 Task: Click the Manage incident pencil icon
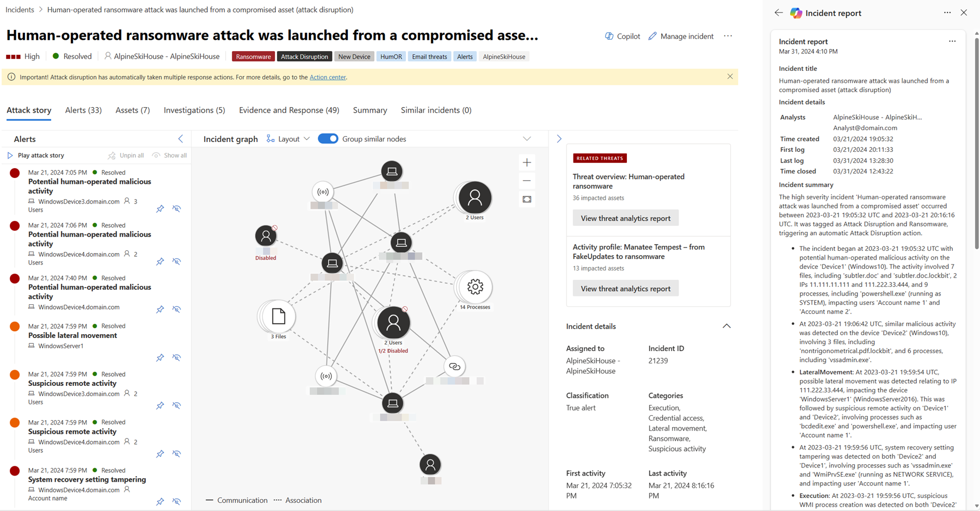click(x=652, y=36)
